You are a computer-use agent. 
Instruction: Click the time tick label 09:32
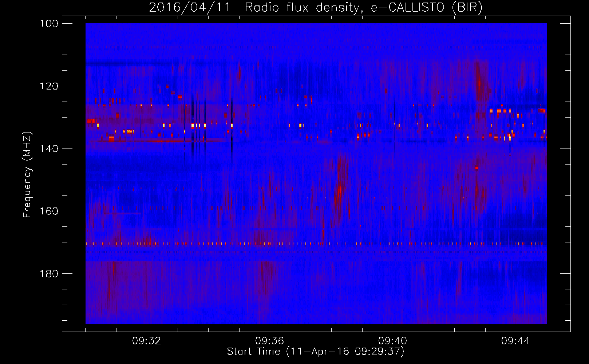(147, 341)
